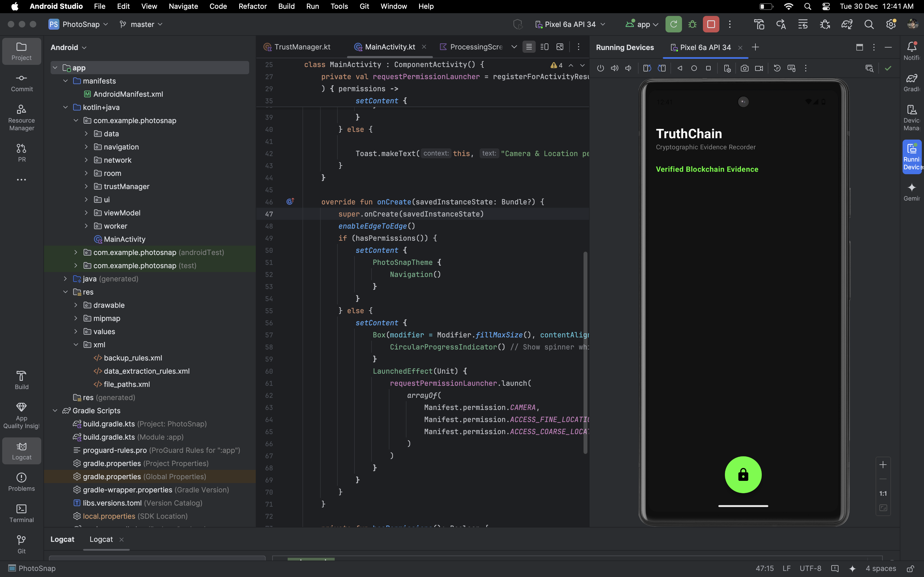Toggle hardware input keyboard-mouse icon
This screenshot has height=577, width=924.
click(x=791, y=68)
